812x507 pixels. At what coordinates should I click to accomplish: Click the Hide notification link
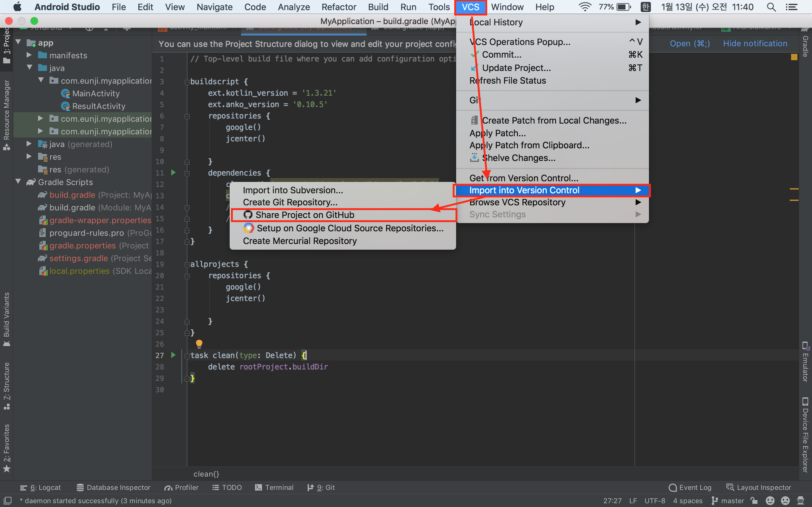755,44
